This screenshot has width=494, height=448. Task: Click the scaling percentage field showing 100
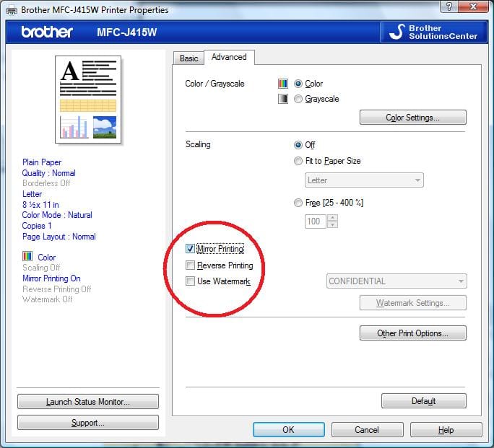click(316, 221)
